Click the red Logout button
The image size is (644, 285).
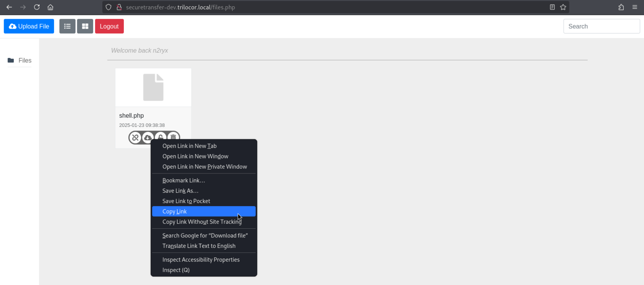pyautogui.click(x=109, y=26)
